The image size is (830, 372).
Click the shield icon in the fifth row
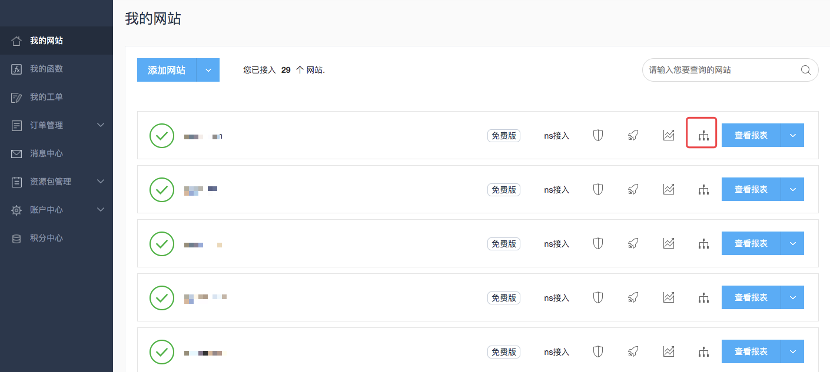pos(598,351)
